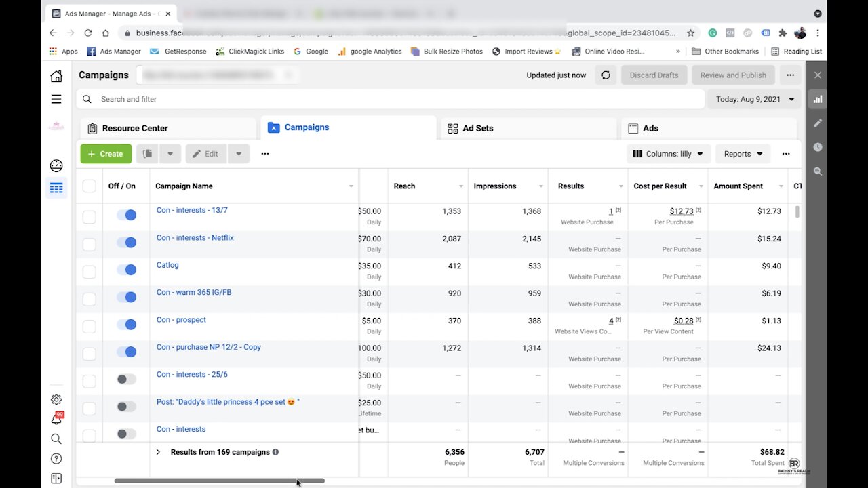The height and width of the screenshot is (488, 868).
Task: Open the history clock in right panel
Action: pyautogui.click(x=817, y=147)
